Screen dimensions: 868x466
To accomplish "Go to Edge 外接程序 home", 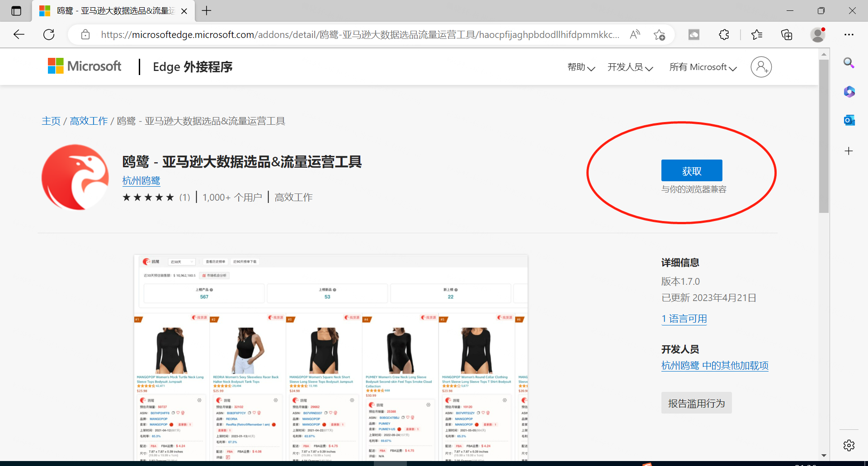I will (x=193, y=67).
